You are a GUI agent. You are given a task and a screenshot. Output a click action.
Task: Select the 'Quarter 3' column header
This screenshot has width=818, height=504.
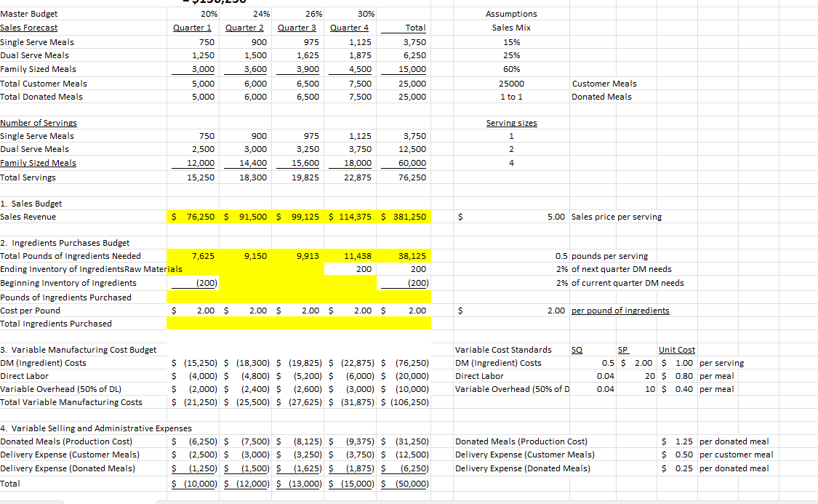pos(297,28)
